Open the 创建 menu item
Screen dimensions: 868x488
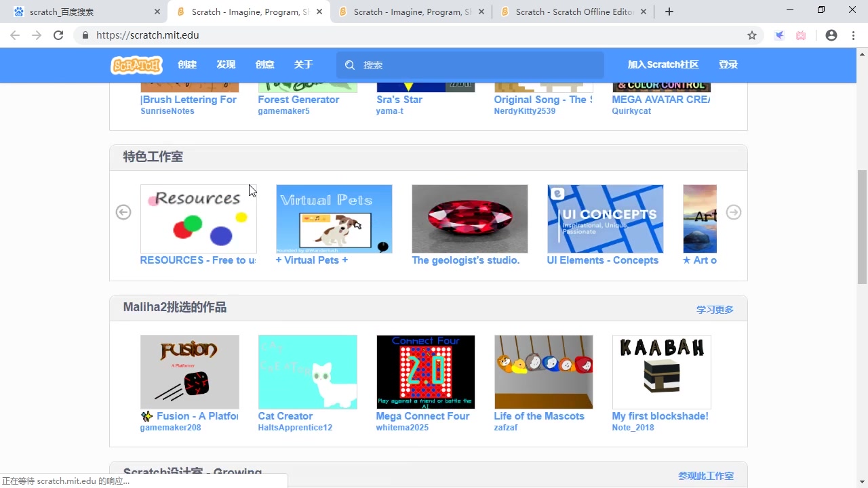coord(187,65)
